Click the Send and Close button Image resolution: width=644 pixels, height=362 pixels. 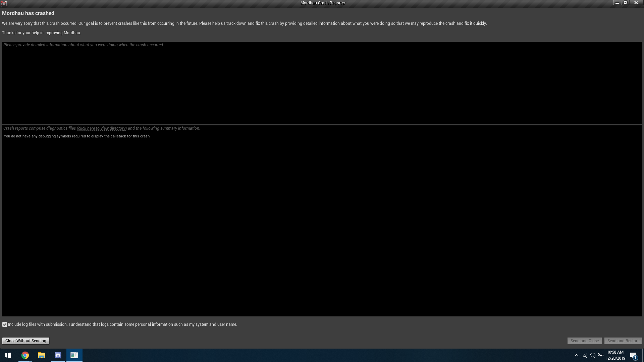click(x=585, y=340)
